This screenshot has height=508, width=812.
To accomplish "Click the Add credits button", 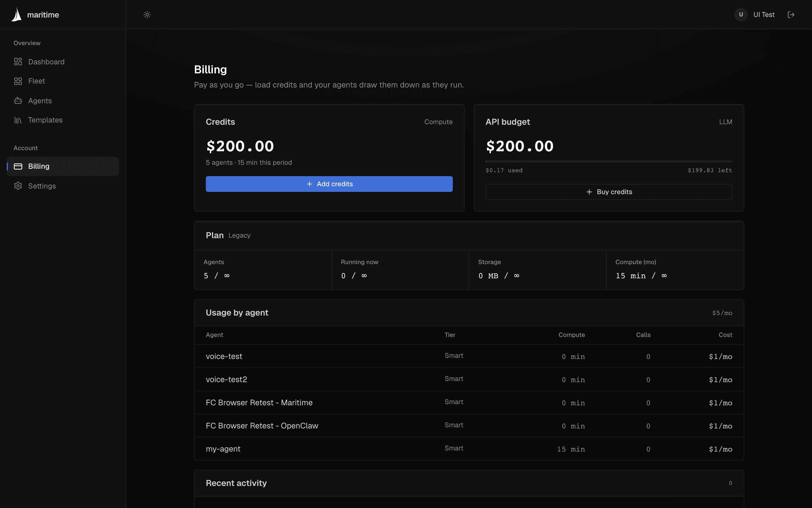I will tap(329, 184).
